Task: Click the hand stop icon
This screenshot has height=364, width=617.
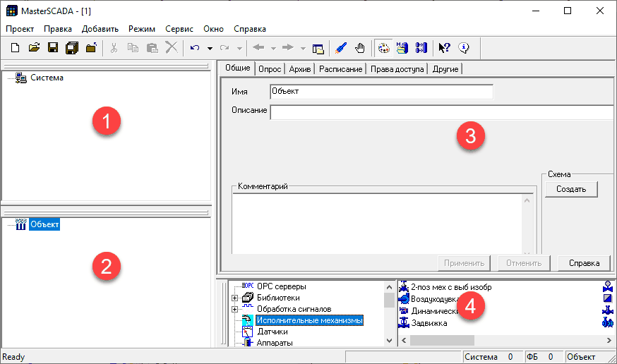Action: pyautogui.click(x=359, y=48)
